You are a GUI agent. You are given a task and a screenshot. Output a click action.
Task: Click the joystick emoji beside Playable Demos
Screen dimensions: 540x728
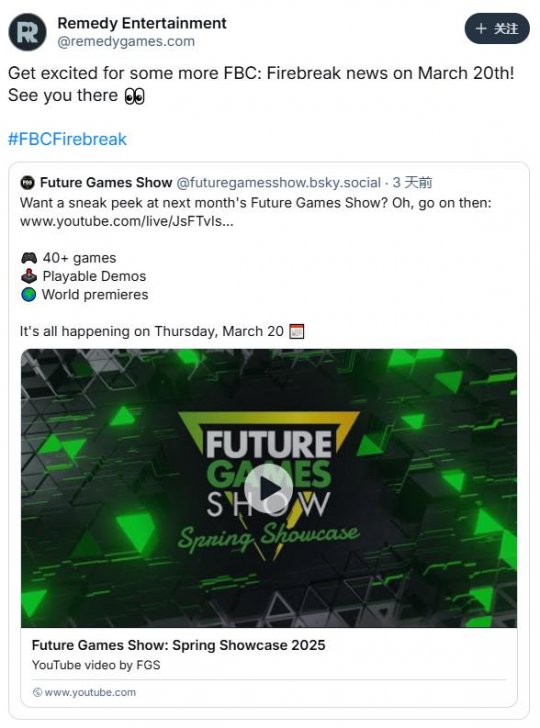(29, 276)
